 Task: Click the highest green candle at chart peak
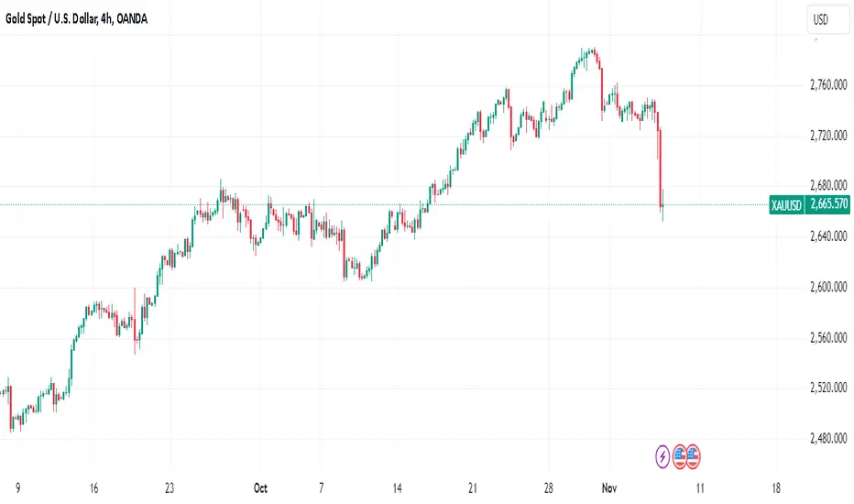[590, 50]
